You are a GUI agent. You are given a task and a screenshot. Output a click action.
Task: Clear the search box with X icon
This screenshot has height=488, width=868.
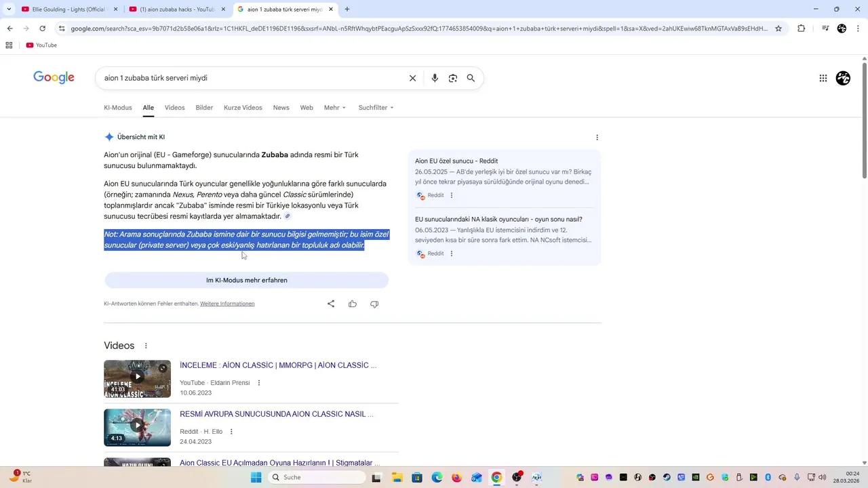412,78
